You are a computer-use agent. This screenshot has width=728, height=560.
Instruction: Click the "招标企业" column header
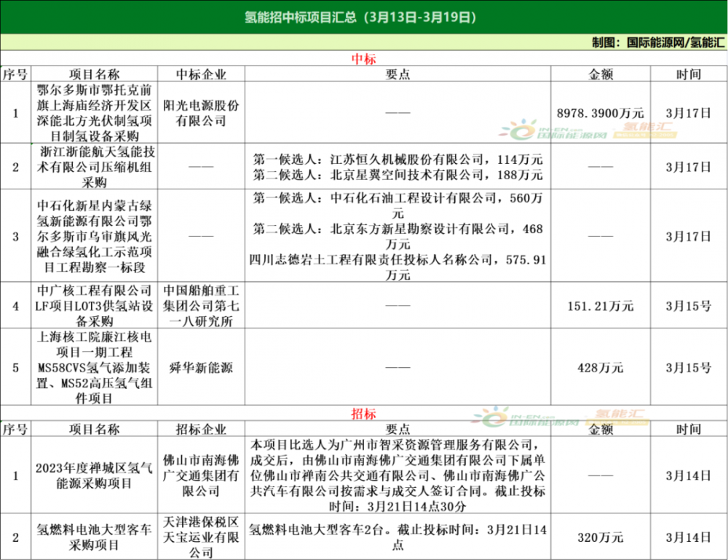[x=201, y=429]
